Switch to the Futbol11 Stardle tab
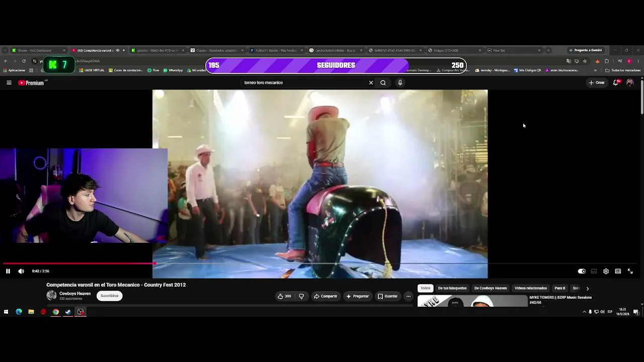Viewport: 644px width, 362px height. [x=276, y=50]
